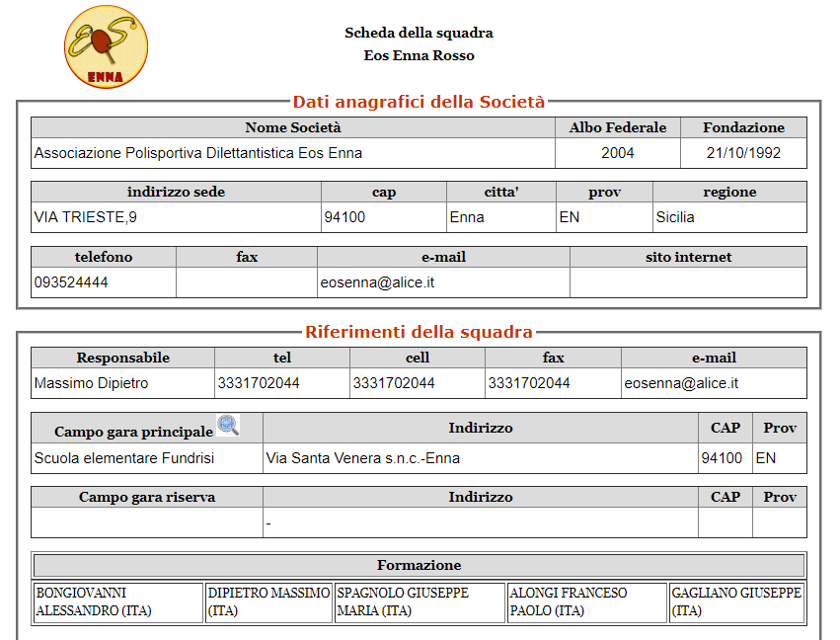This screenshot has width=840, height=640.
Task: Click society e-mail eosenna@alice.it in Dati anagrafici
Action: coord(377,282)
